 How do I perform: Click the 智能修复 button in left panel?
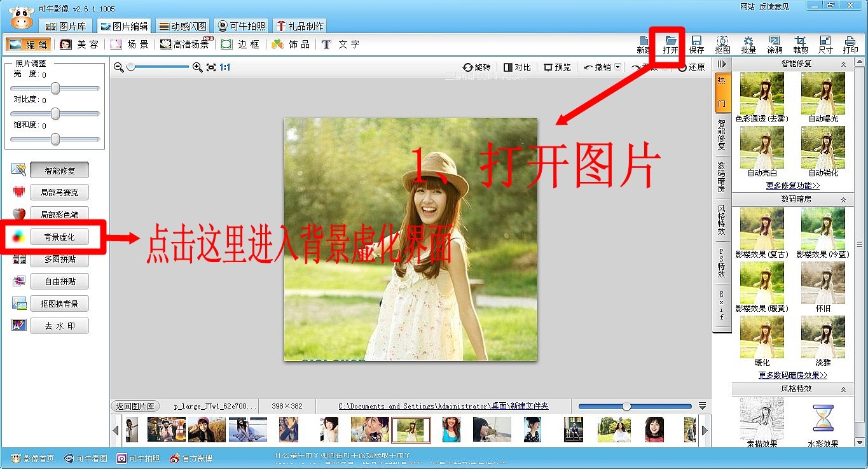click(59, 171)
